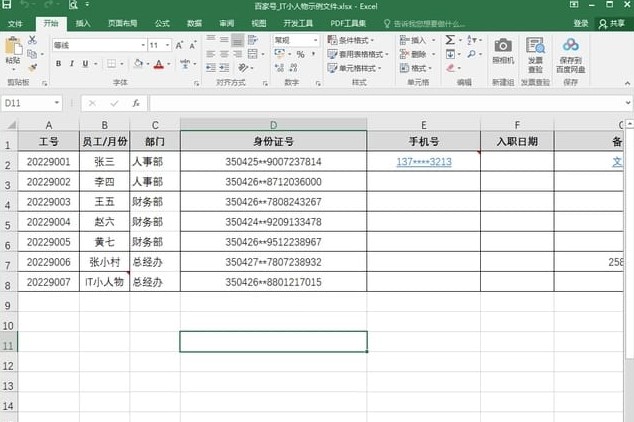The height and width of the screenshot is (422, 634).
Task: Toggle italic formatting
Action: click(72, 63)
